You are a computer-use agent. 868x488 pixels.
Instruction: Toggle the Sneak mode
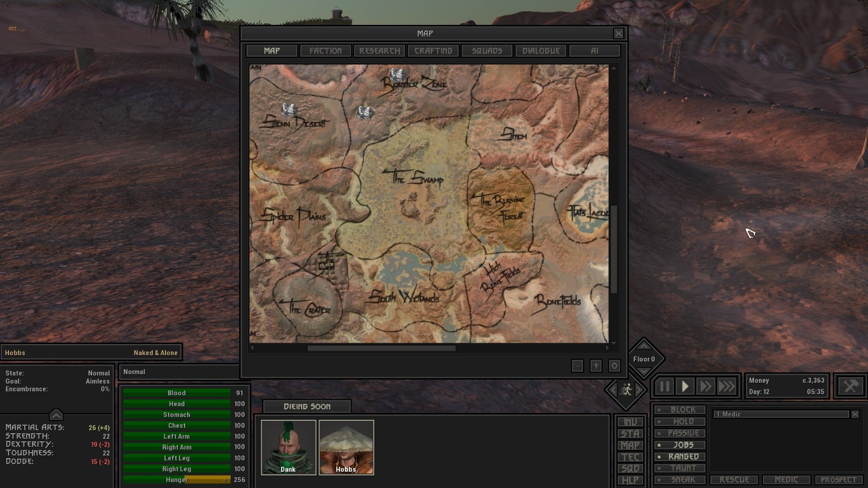click(680, 480)
